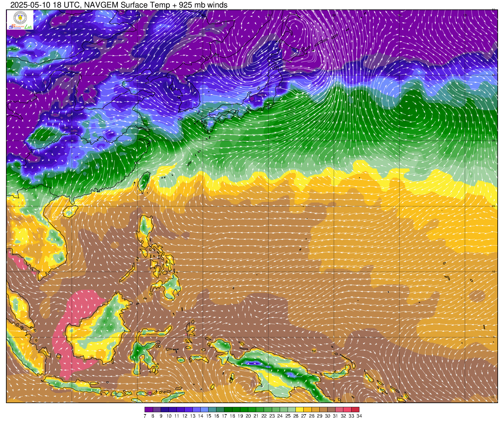504x422 pixels.
Task: Pick the light blue swatch between 14 and 15
Action: click(x=204, y=410)
